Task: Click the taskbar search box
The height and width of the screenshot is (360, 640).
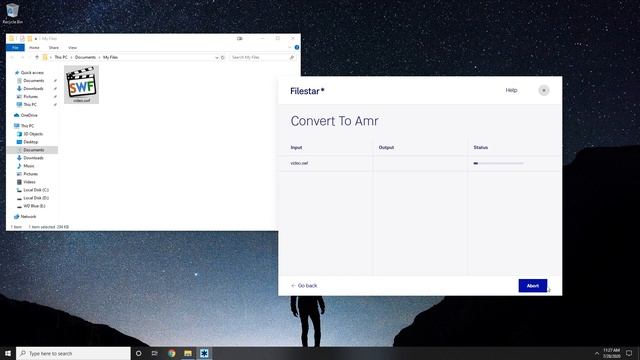Action: (73, 353)
